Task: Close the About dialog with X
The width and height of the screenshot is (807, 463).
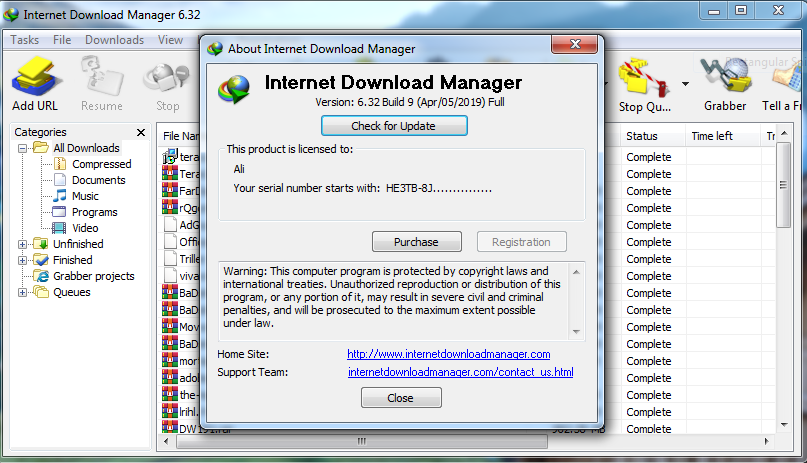Action: (x=575, y=44)
